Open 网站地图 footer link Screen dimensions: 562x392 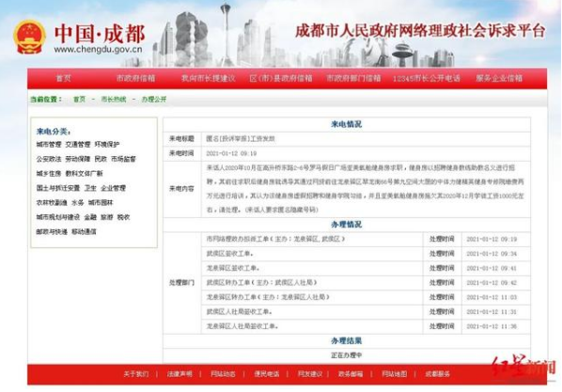click(395, 374)
